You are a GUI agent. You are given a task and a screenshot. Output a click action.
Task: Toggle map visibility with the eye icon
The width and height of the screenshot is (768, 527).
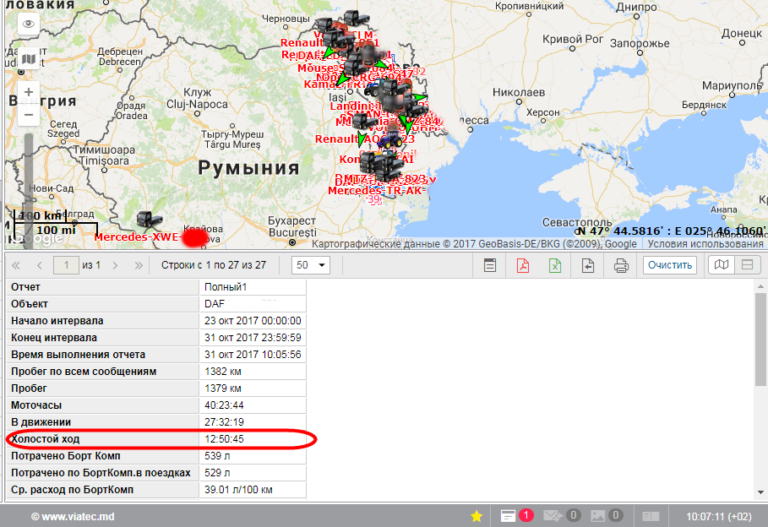pos(28,23)
